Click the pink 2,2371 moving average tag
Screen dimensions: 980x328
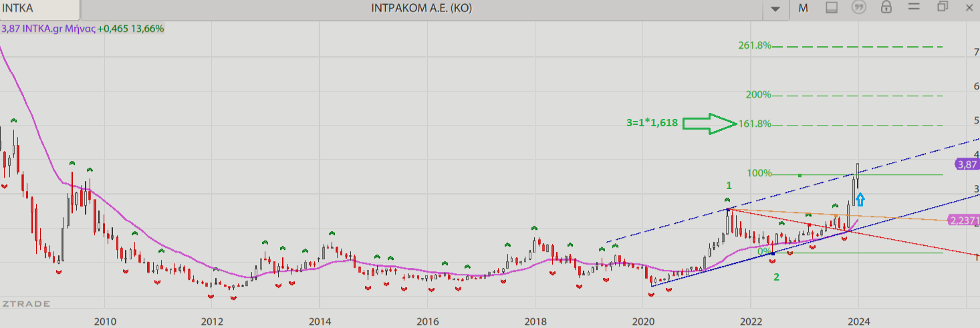tap(964, 220)
